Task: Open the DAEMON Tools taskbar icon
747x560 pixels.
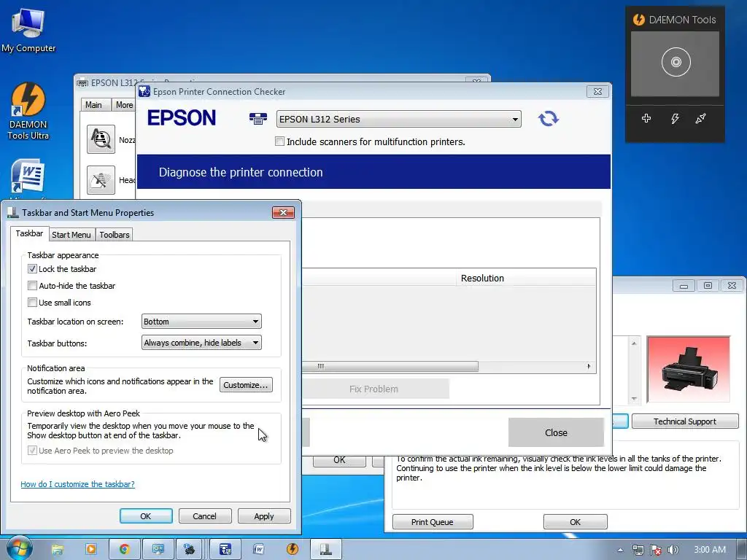Action: coord(293,550)
